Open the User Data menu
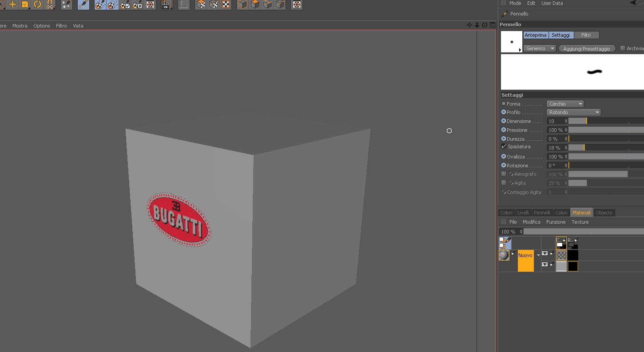The width and height of the screenshot is (644, 352). (552, 3)
